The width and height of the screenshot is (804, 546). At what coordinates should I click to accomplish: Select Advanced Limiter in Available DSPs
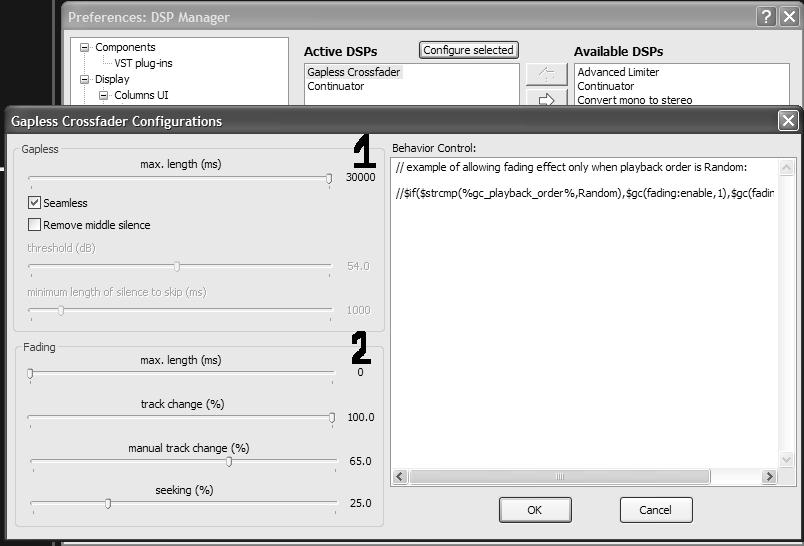[x=618, y=72]
